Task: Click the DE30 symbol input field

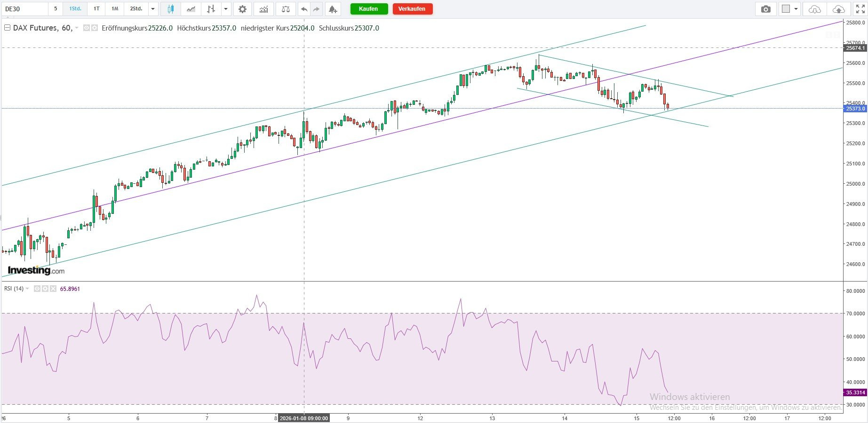Action: click(24, 9)
